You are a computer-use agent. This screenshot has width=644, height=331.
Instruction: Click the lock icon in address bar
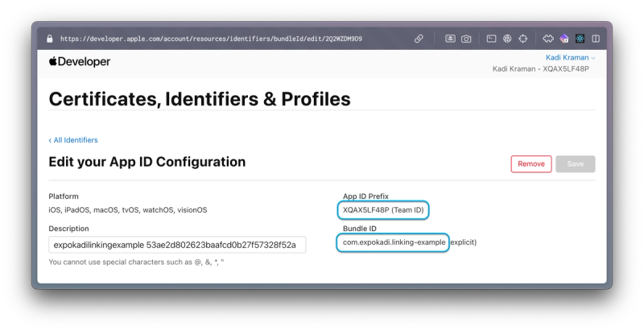coord(50,39)
